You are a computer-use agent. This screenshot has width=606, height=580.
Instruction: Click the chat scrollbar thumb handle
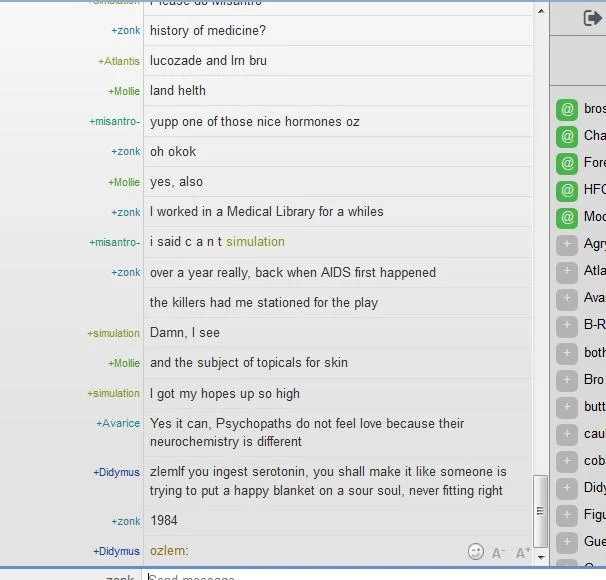[540, 511]
